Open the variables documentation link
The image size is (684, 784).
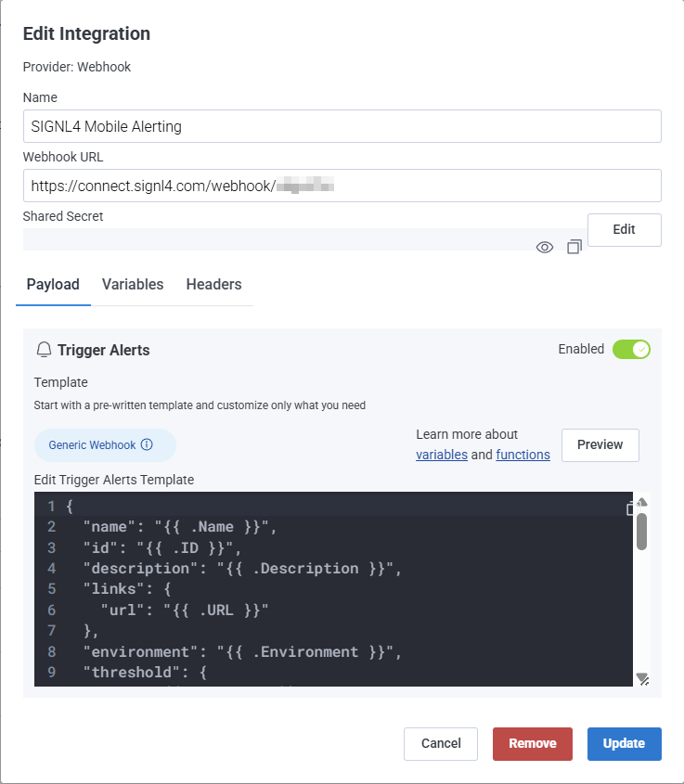point(442,455)
